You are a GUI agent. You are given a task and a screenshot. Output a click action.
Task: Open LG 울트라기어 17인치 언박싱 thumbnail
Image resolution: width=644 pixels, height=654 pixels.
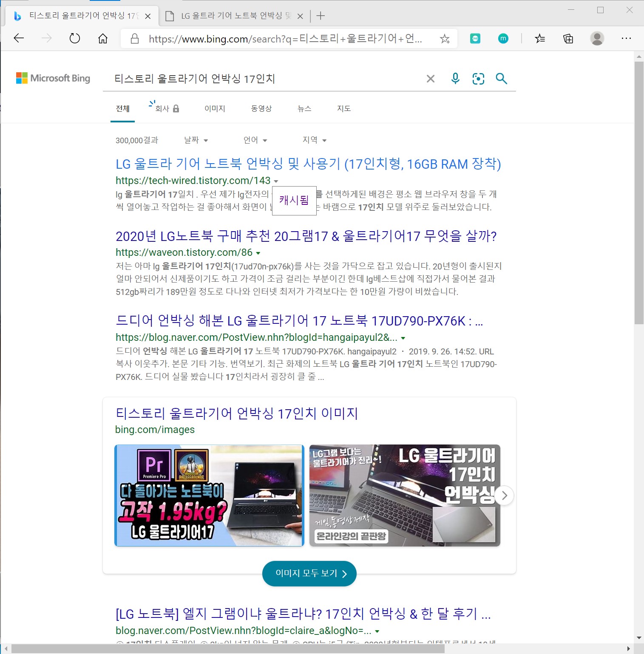(x=405, y=495)
